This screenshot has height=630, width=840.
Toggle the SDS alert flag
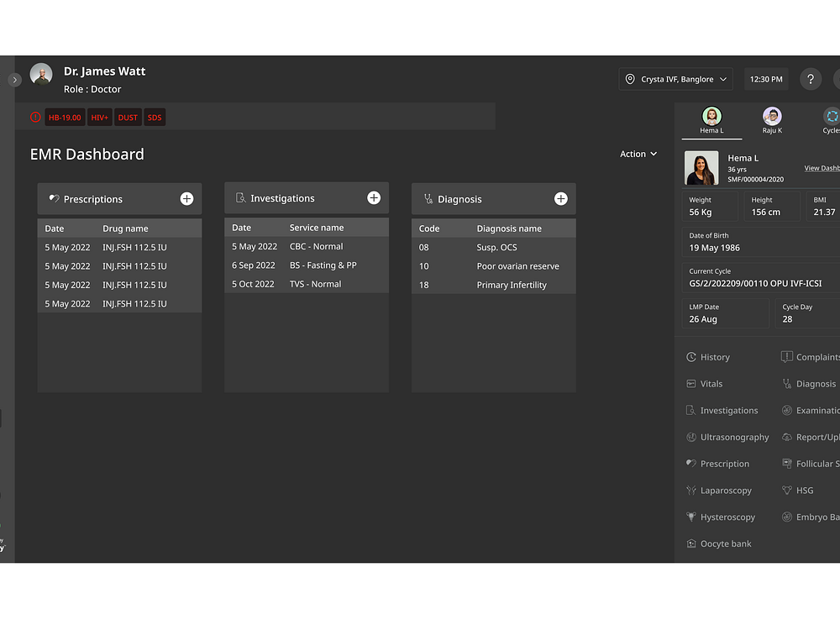[x=154, y=117]
